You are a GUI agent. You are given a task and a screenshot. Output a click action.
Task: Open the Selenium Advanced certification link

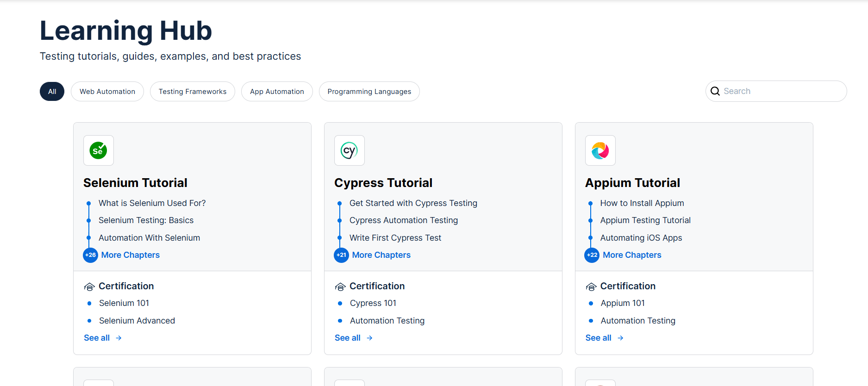(137, 321)
